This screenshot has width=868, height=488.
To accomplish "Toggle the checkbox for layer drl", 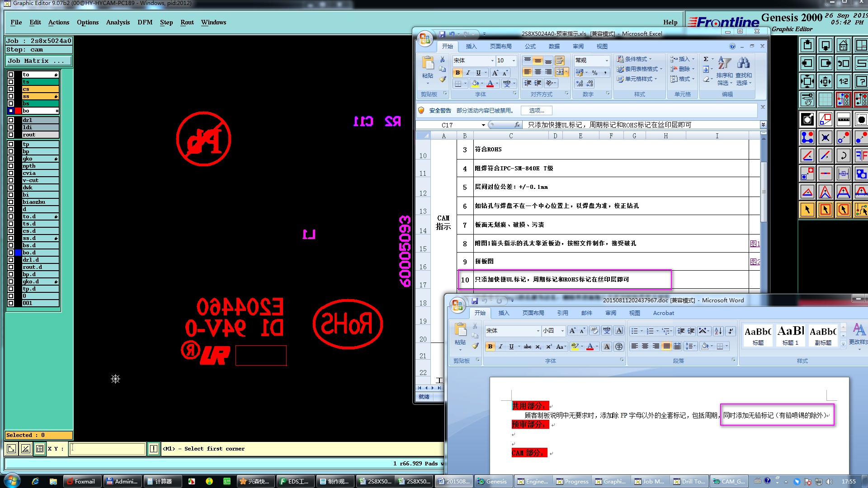I will pyautogui.click(x=11, y=120).
